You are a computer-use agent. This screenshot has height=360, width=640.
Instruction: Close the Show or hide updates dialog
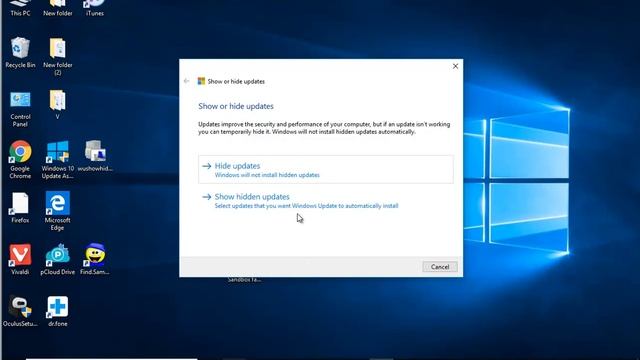coord(455,66)
